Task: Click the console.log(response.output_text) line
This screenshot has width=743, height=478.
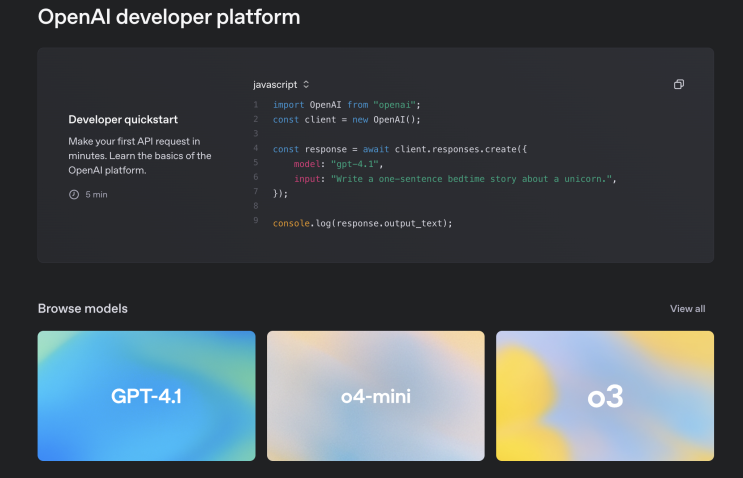Action: [x=362, y=223]
